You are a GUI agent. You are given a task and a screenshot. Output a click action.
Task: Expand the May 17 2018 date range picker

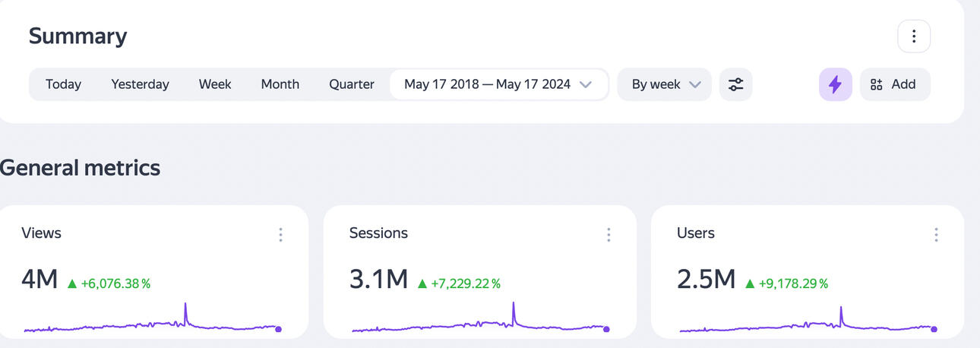(x=498, y=84)
